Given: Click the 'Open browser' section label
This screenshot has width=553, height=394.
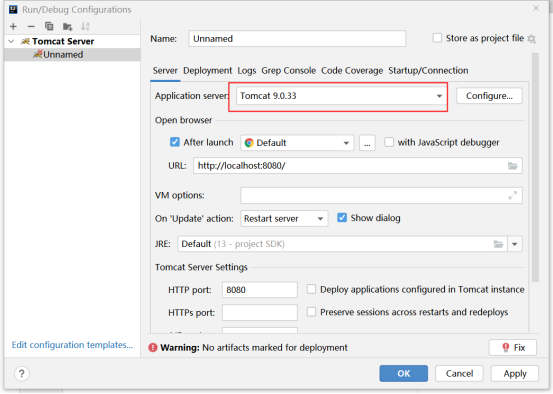Looking at the screenshot, I should click(183, 120).
